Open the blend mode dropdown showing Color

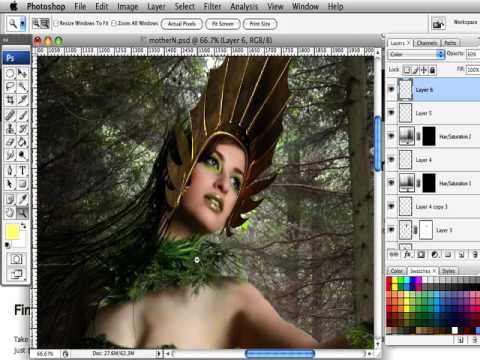pyautogui.click(x=417, y=54)
